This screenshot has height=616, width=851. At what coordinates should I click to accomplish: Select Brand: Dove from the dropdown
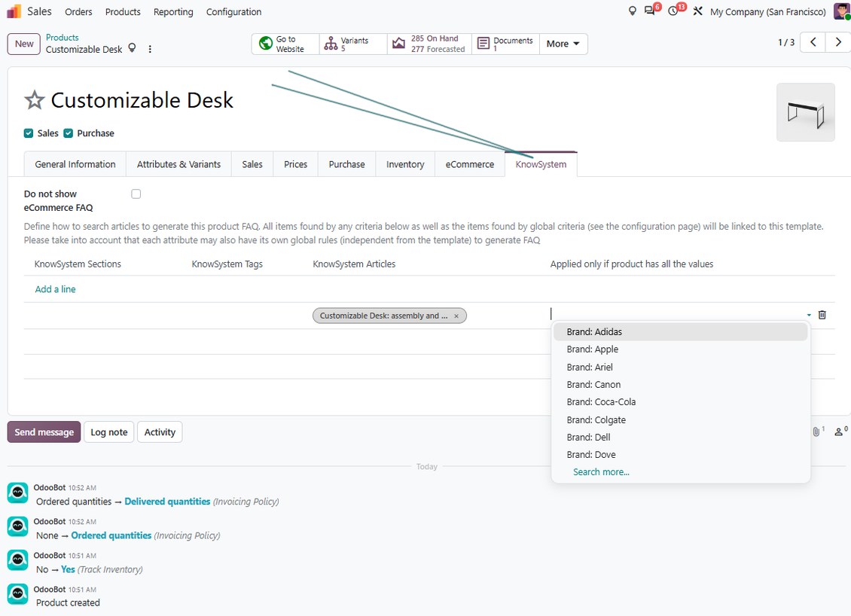click(680, 454)
